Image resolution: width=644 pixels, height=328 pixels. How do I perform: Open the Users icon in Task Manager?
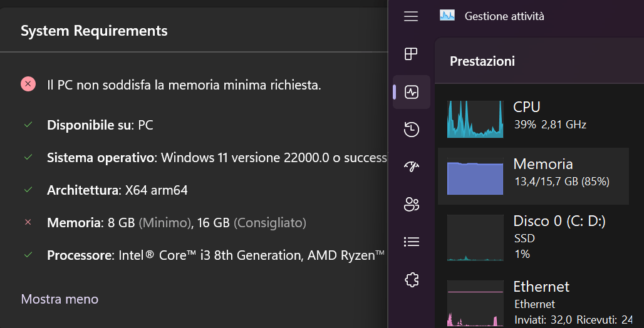tap(411, 204)
